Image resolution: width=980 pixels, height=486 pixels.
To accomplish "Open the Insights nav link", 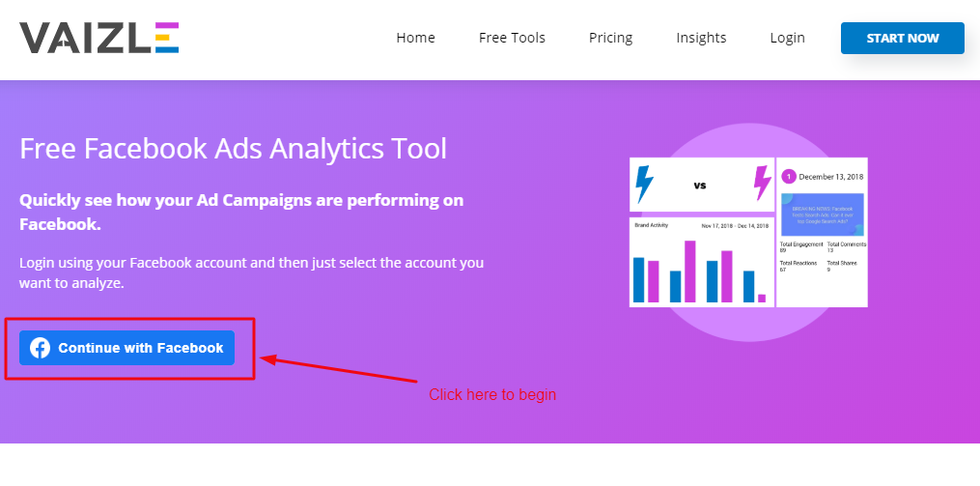I will (701, 38).
